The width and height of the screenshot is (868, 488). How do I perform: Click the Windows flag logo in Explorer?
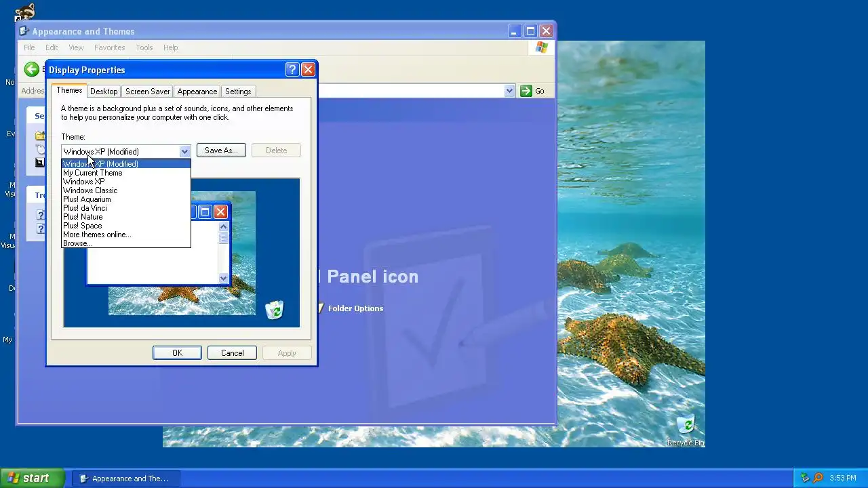(x=541, y=47)
